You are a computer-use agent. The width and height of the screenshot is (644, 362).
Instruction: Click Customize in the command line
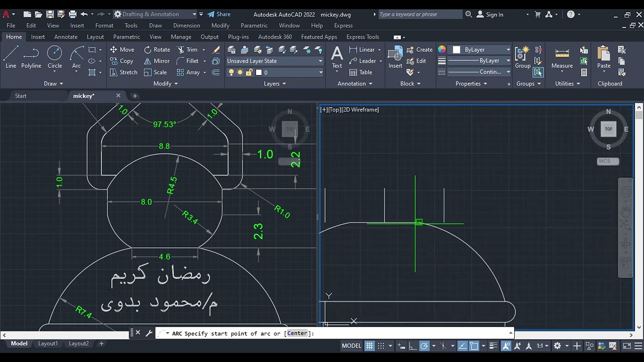[x=149, y=333]
